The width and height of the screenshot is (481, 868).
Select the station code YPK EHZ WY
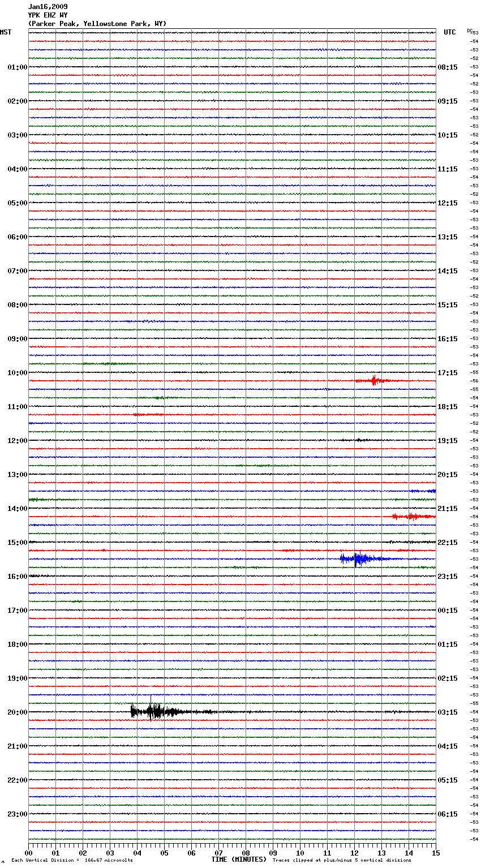[x=48, y=15]
